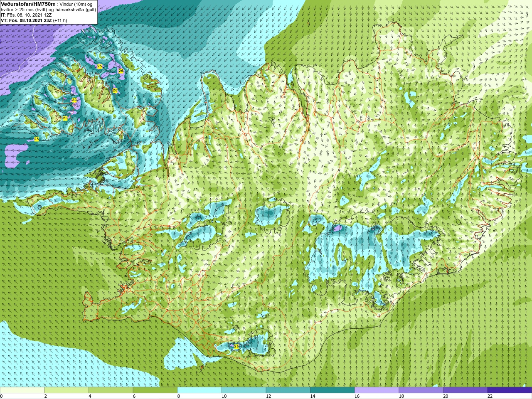Click the legend scale number 4
Viewport: 532px width, 399px height.
[x=90, y=396]
